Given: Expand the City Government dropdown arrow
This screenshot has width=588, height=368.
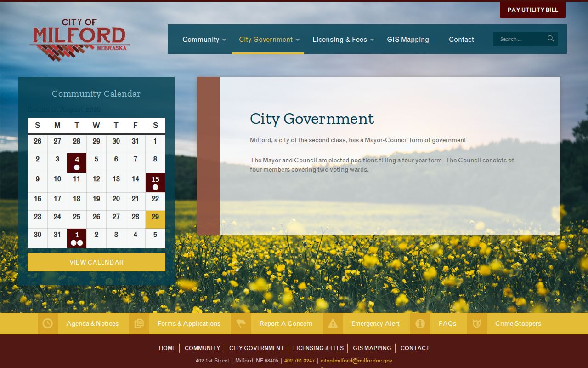Looking at the screenshot, I should pyautogui.click(x=298, y=40).
